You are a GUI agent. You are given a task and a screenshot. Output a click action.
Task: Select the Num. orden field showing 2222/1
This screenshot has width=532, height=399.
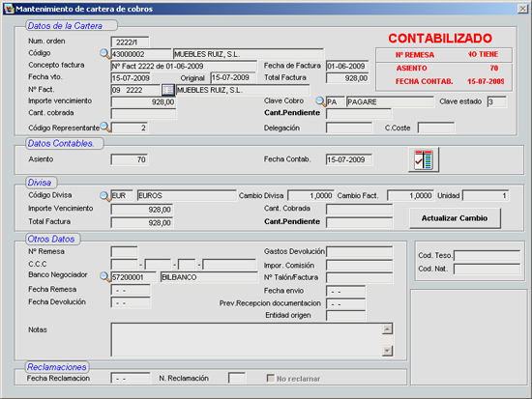[130, 43]
